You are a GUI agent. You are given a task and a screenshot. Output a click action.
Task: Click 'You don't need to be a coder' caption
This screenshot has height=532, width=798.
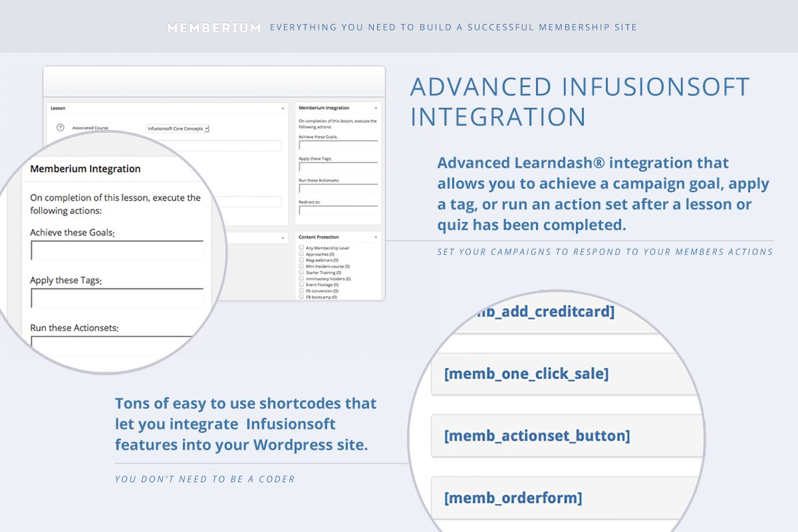click(x=205, y=479)
